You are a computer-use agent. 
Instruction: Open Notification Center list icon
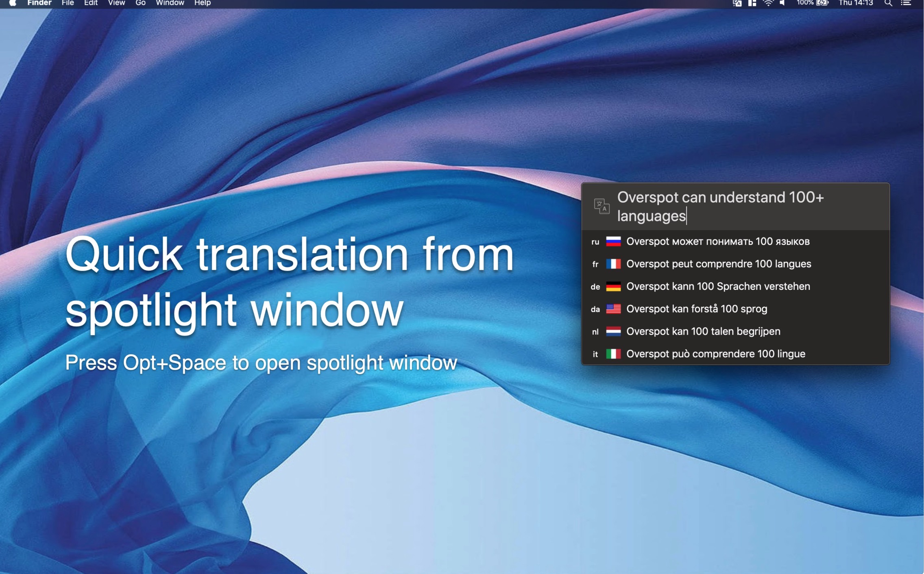906,3
